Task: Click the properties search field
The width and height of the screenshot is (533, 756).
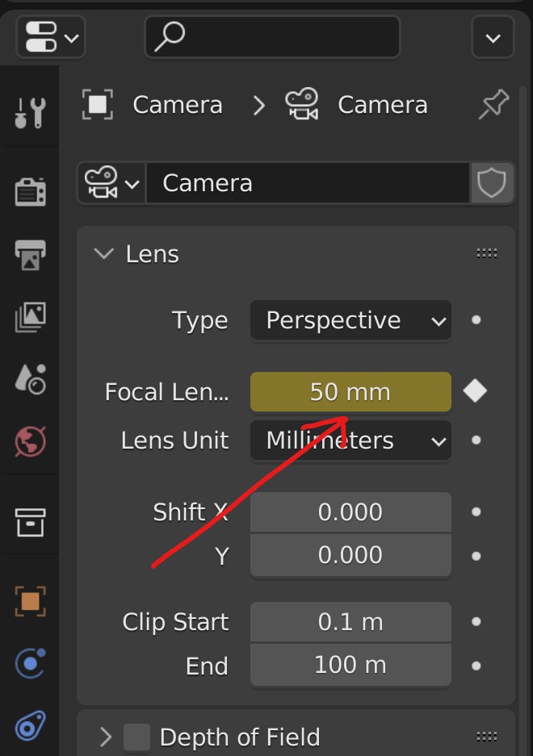Action: pos(273,37)
